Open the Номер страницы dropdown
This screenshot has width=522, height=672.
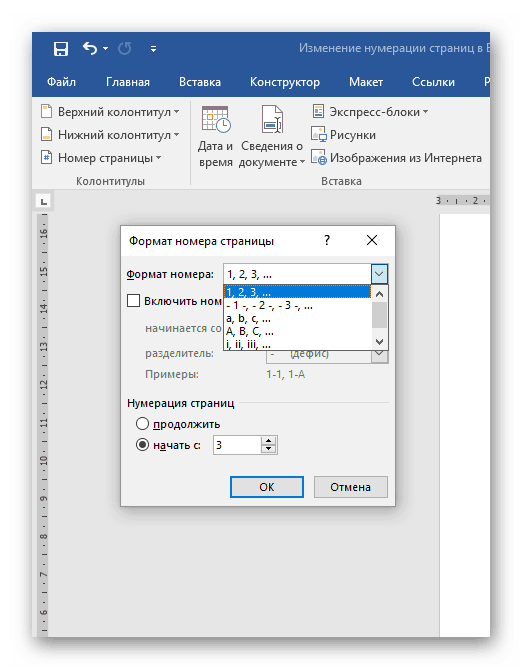click(x=101, y=158)
